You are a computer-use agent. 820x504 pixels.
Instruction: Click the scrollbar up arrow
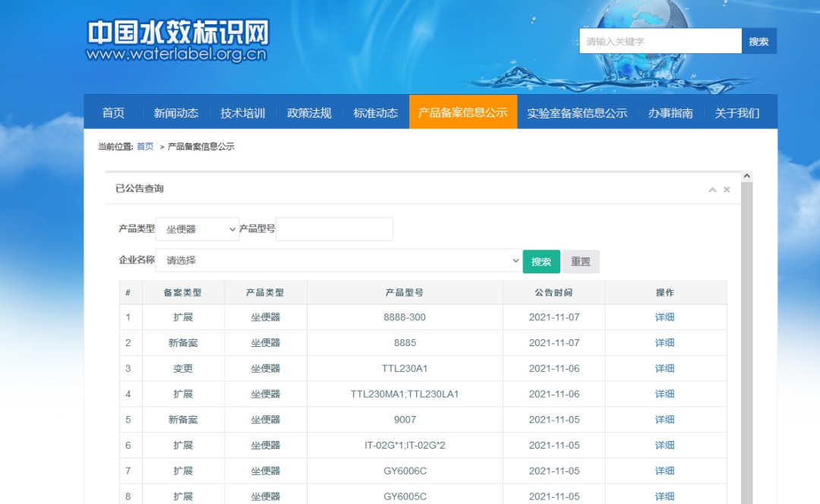pyautogui.click(x=746, y=177)
